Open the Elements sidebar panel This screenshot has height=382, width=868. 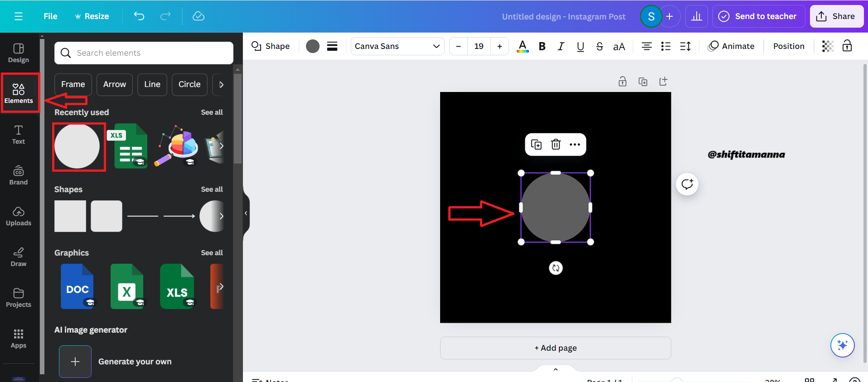point(19,93)
